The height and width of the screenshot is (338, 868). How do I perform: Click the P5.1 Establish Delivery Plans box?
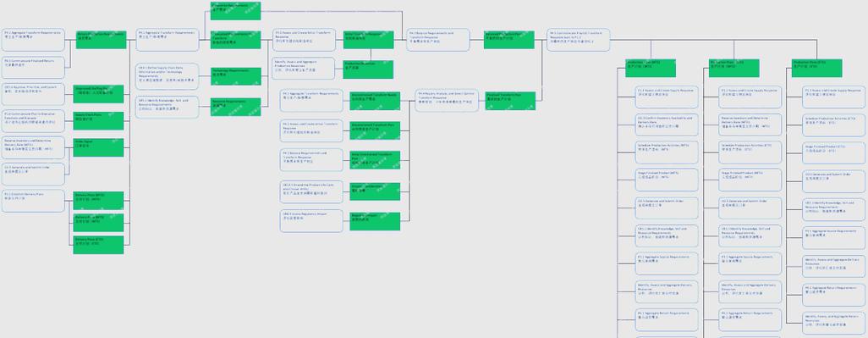33,201
